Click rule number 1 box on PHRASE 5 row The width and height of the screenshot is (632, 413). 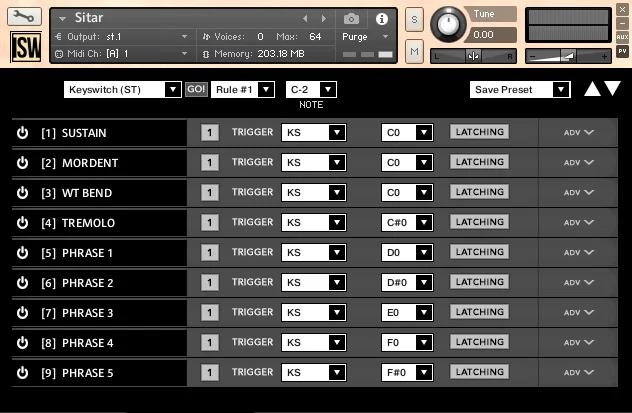(x=210, y=372)
